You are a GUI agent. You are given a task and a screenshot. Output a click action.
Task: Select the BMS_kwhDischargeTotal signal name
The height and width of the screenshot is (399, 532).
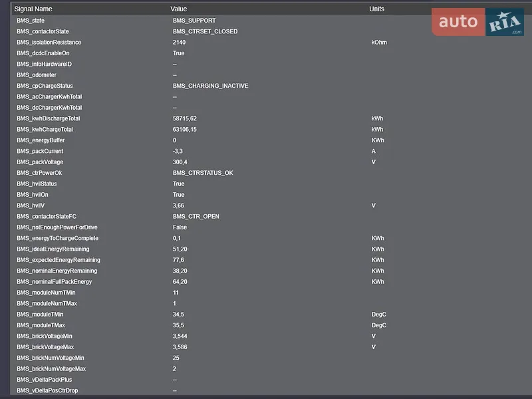point(48,118)
